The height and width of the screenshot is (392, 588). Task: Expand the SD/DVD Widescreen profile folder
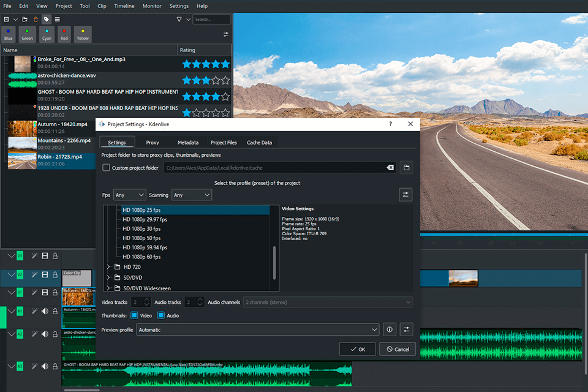108,288
